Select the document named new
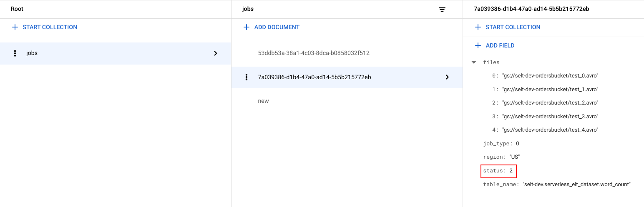The image size is (644, 207). (264, 101)
